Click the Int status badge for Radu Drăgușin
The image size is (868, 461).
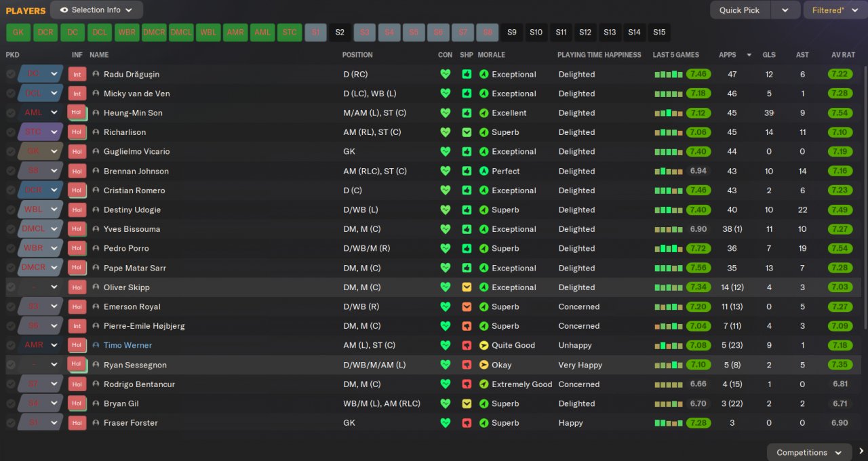(77, 75)
